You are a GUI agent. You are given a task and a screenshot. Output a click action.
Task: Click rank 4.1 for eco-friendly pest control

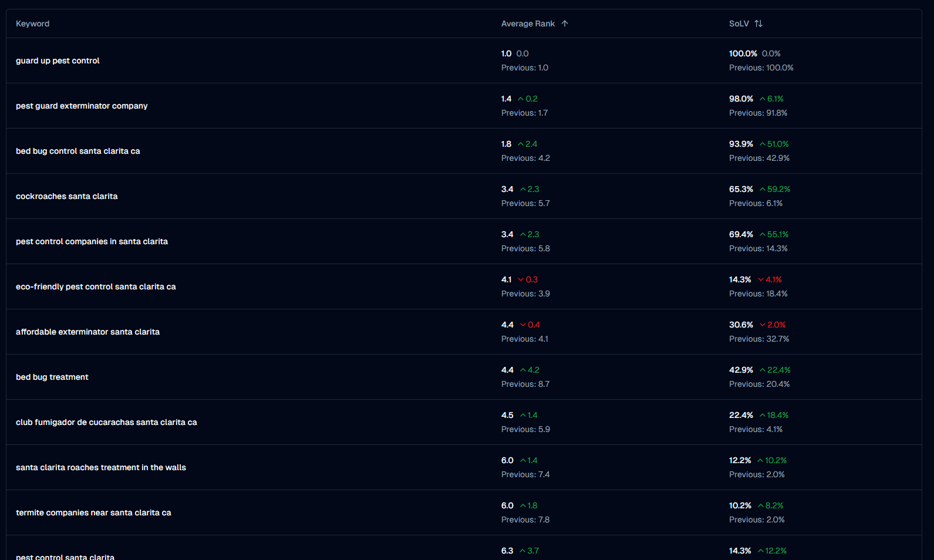pos(506,279)
